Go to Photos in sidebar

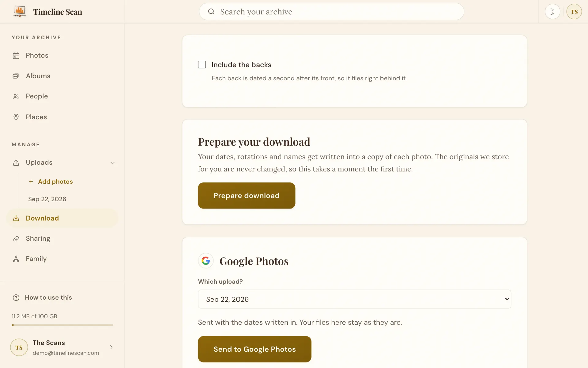pyautogui.click(x=62, y=56)
